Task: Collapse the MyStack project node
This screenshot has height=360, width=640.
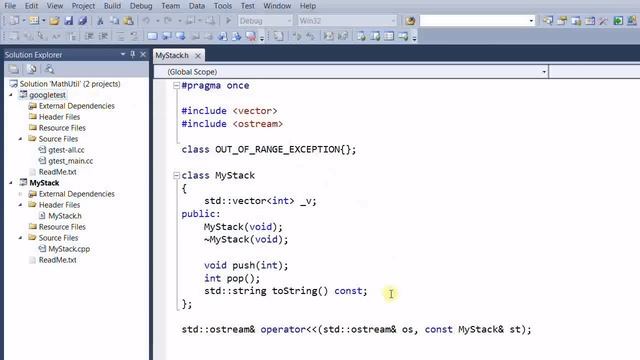Action: pyautogui.click(x=11, y=183)
